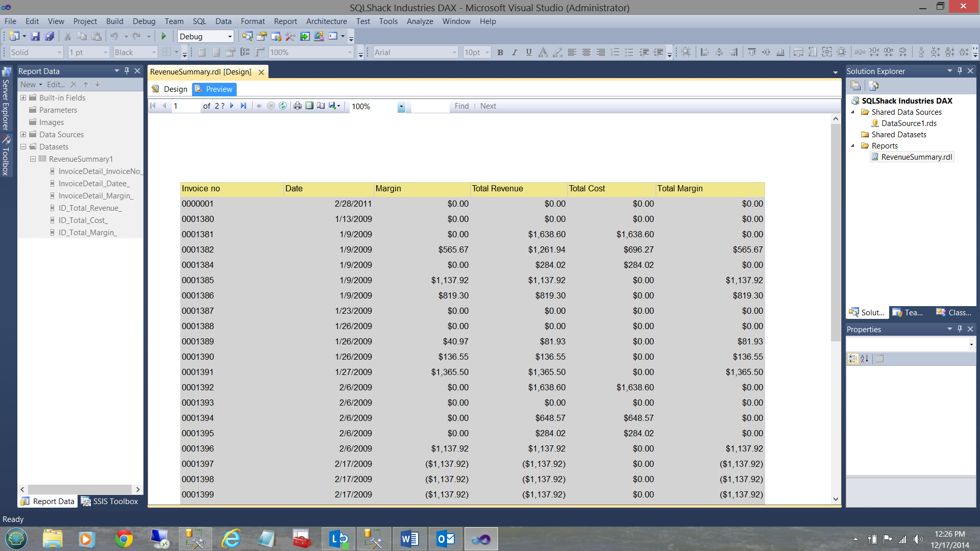Click the Save All icon
Viewport: 980px width, 551px height.
click(x=50, y=36)
